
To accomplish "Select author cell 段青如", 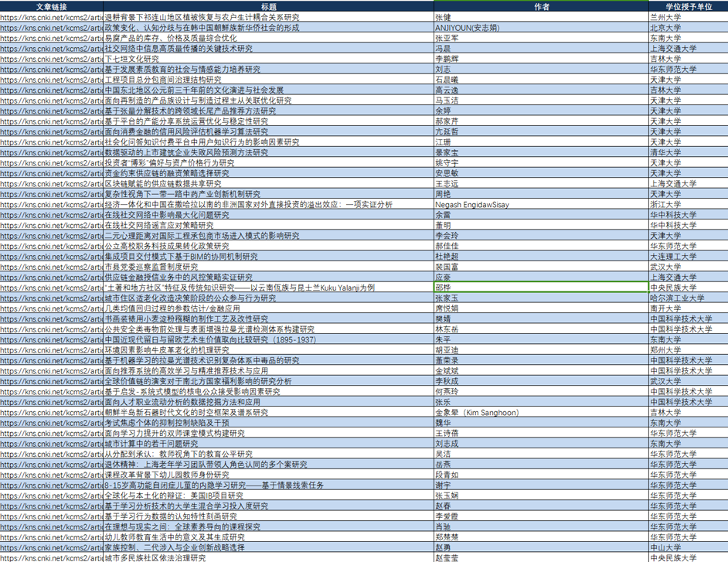I will coord(541,475).
